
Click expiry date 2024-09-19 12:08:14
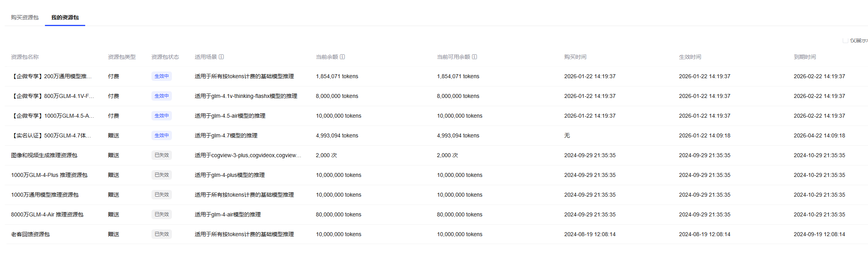click(819, 234)
